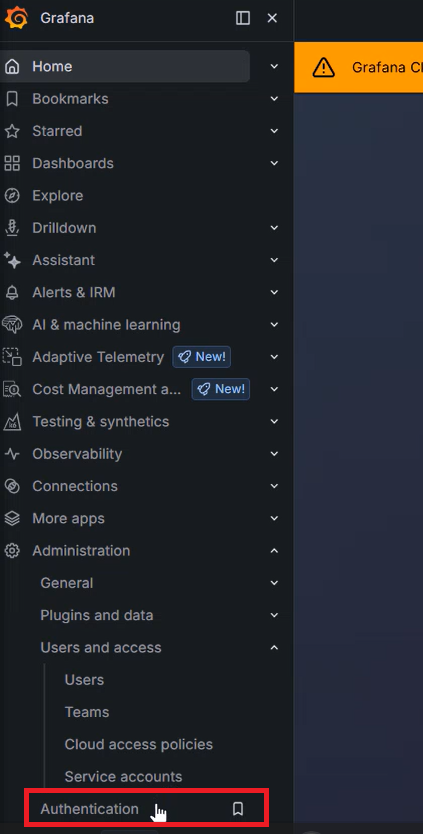423x834 pixels.
Task: Click the Dashboards grid icon
Action: click(12, 163)
